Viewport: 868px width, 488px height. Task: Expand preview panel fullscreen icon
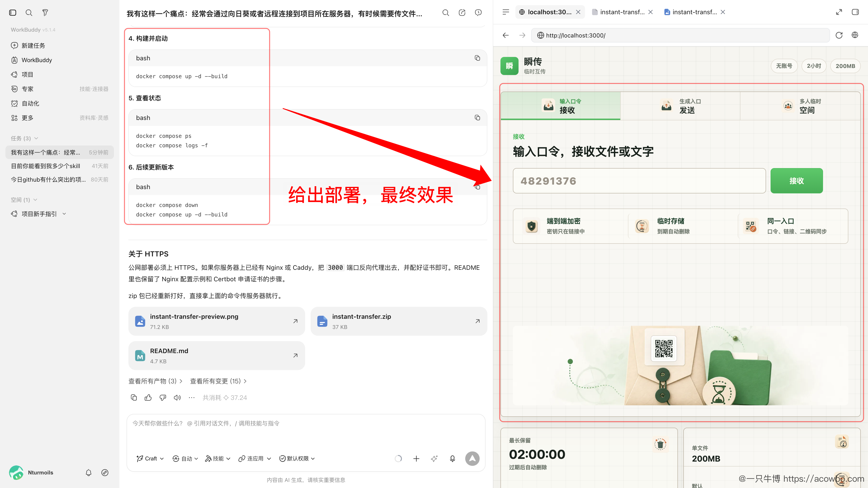(839, 12)
